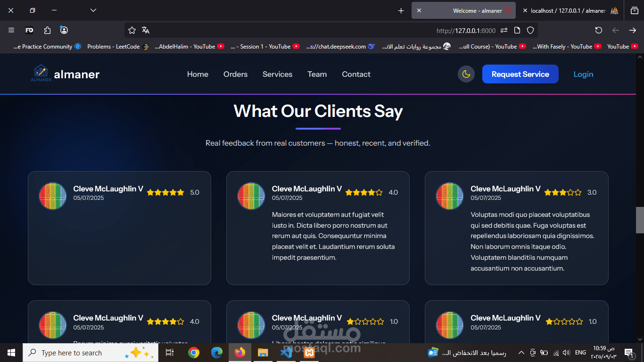Switch to the Welcome - almaner tab
644x362 pixels.
tap(464, 10)
